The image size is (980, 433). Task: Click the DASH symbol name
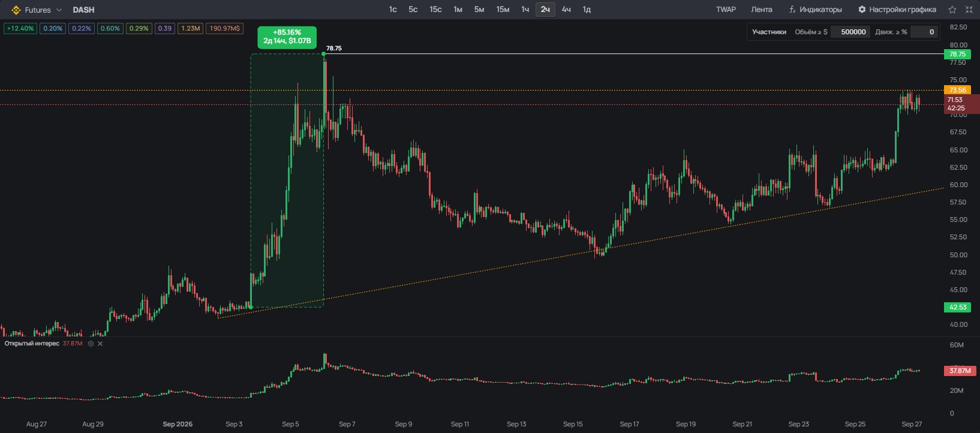click(x=83, y=10)
